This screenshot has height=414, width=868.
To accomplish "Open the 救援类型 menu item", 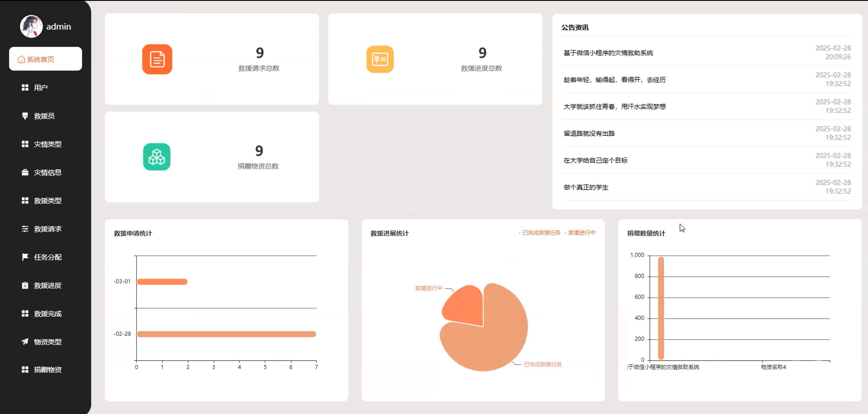I will click(45, 201).
